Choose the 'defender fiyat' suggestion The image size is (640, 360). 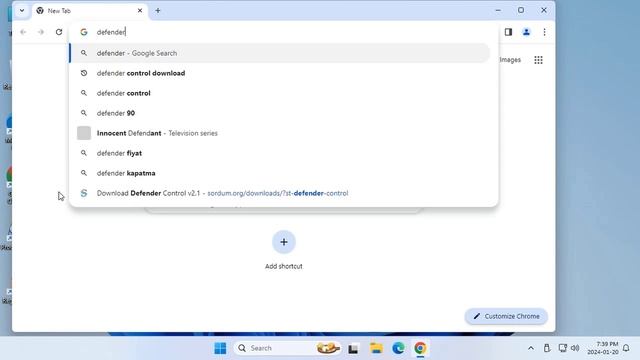280,153
